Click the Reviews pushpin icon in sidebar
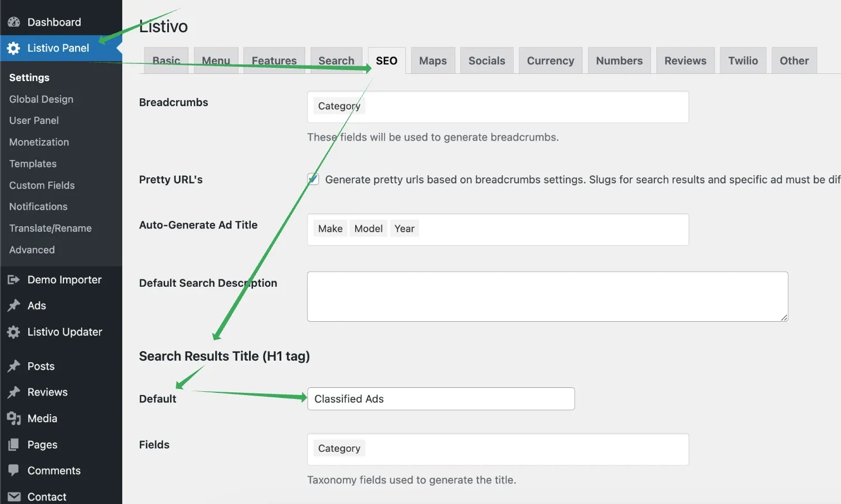The height and width of the screenshot is (504, 841). pos(14,392)
